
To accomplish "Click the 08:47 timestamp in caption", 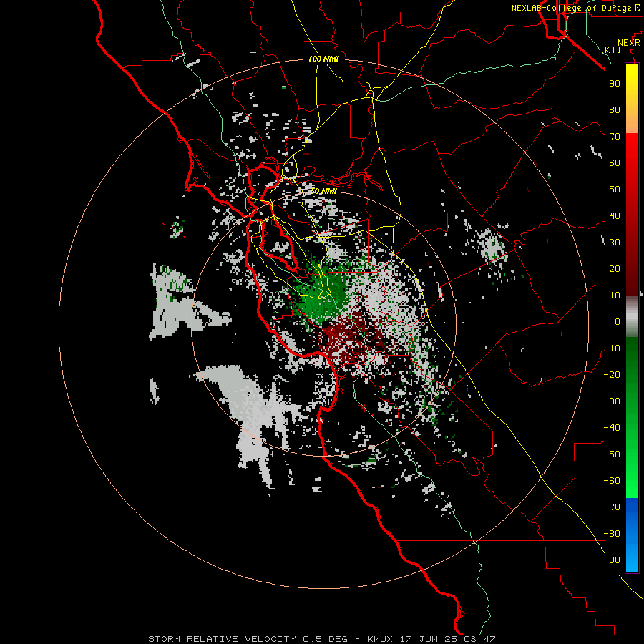I will pyautogui.click(x=479, y=639).
